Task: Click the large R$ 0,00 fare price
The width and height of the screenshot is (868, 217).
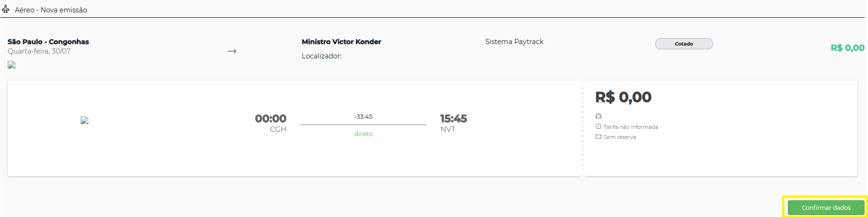Action: point(623,97)
